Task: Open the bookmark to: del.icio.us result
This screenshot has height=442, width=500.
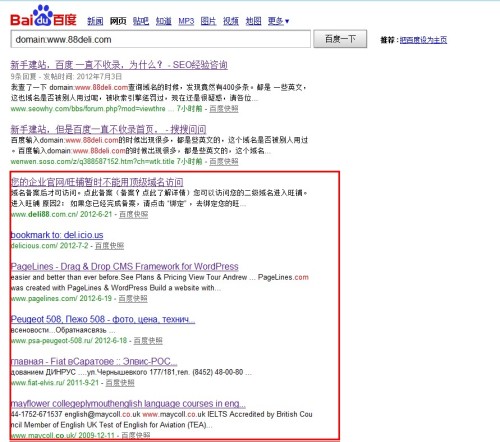Action: (57, 235)
